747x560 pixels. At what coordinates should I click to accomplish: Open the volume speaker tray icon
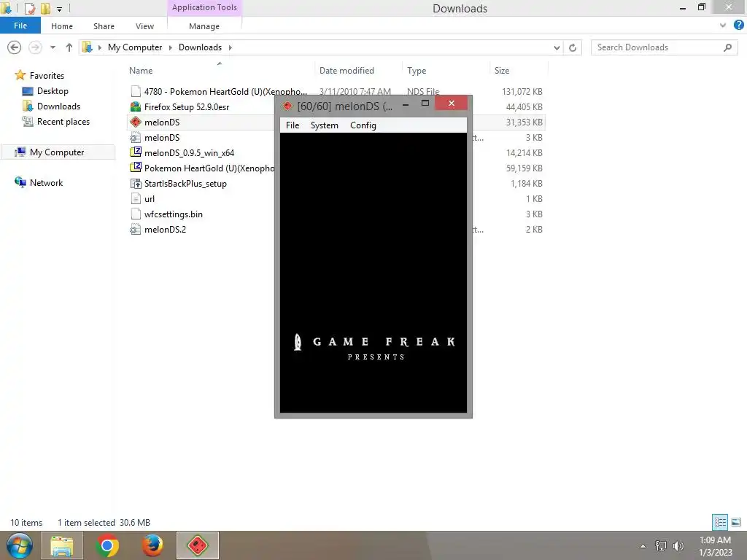pos(678,545)
